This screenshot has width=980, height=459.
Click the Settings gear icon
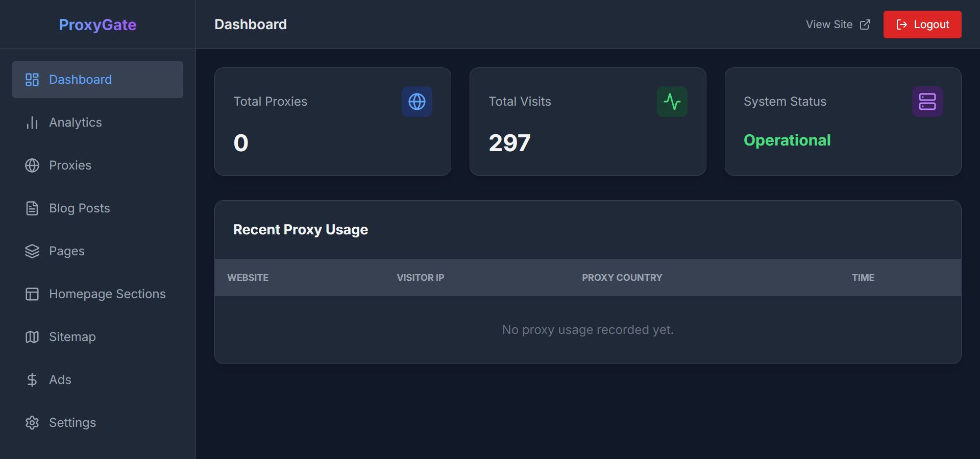tap(32, 423)
